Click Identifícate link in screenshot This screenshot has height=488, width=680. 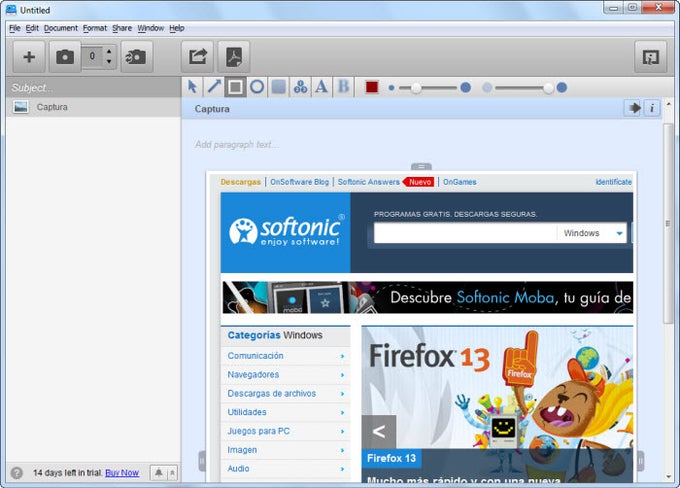coord(614,182)
